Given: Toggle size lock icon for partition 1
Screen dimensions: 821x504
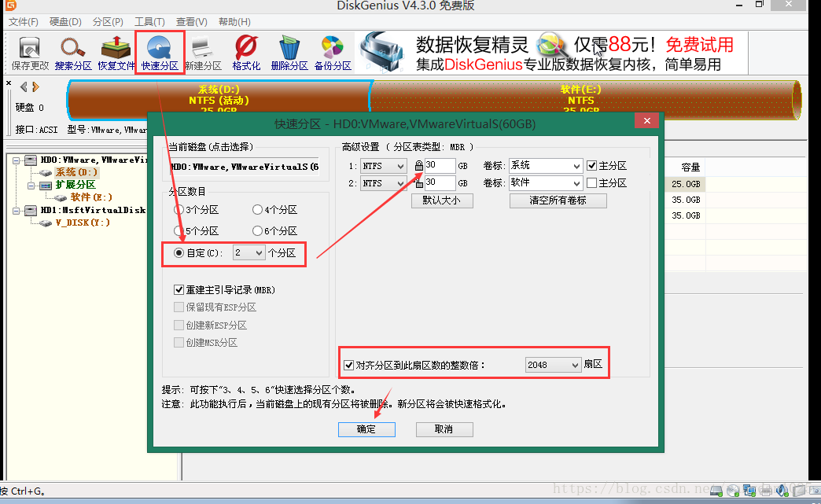Looking at the screenshot, I should pyautogui.click(x=419, y=166).
